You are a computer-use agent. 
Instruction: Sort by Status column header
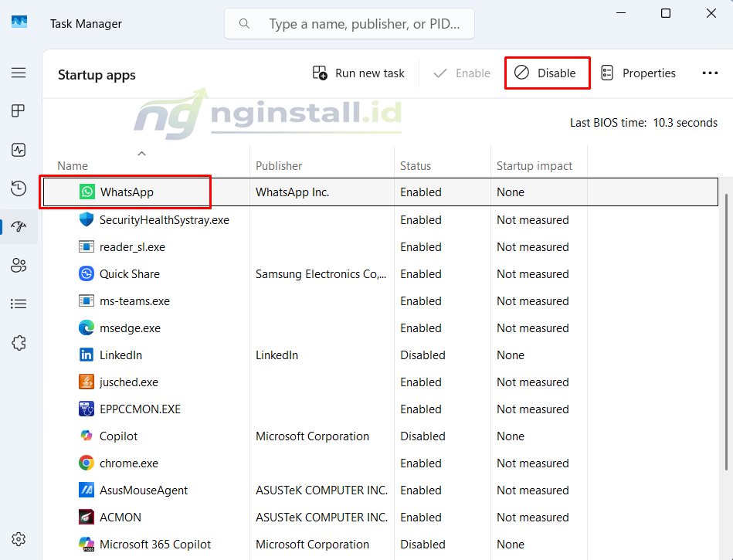pos(415,166)
